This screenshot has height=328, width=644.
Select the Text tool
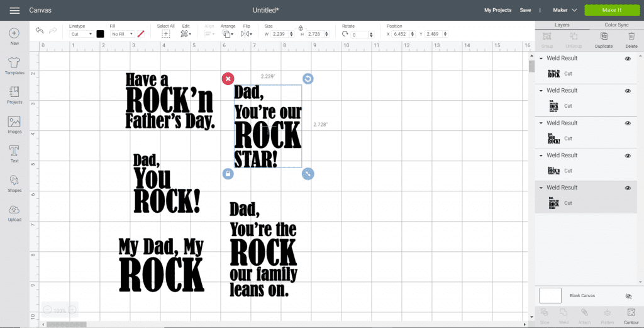pos(14,154)
